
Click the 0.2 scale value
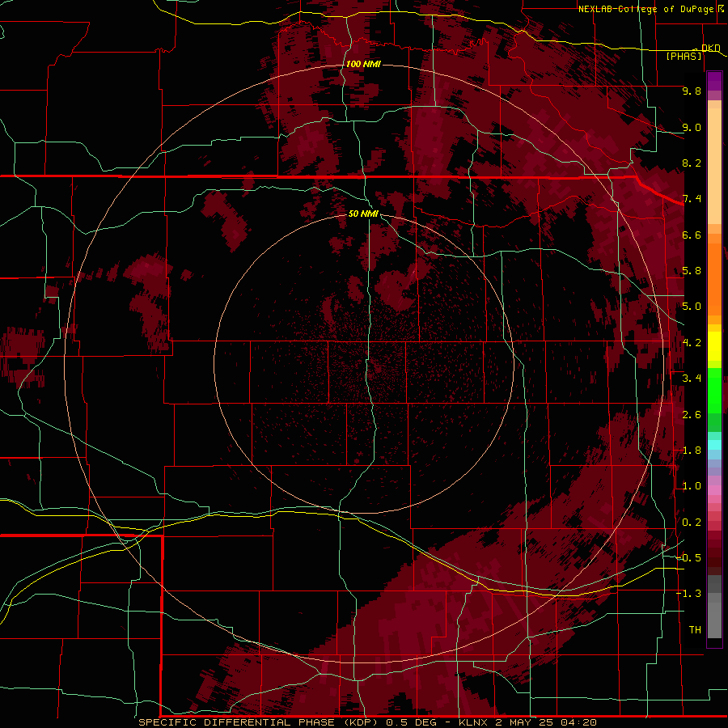coord(692,523)
